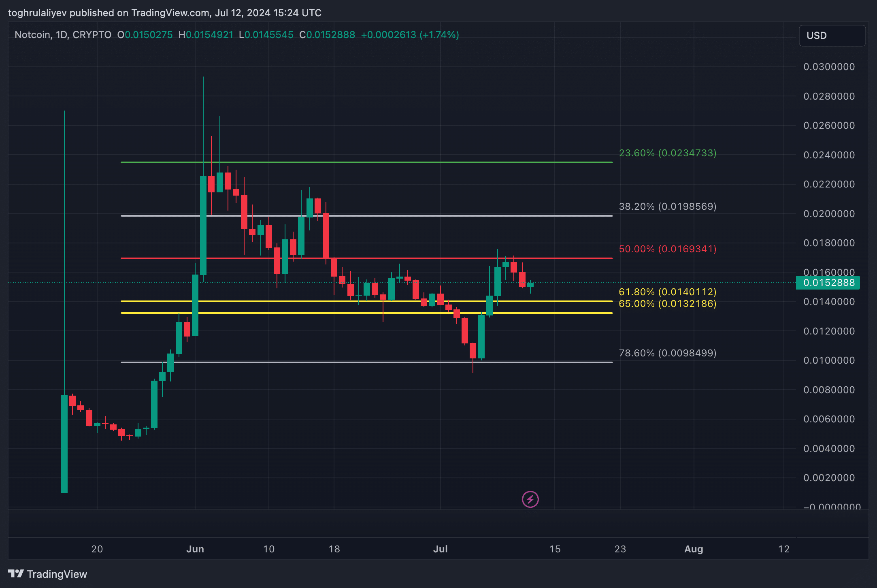Click the Jun label on time axis

[x=195, y=549]
